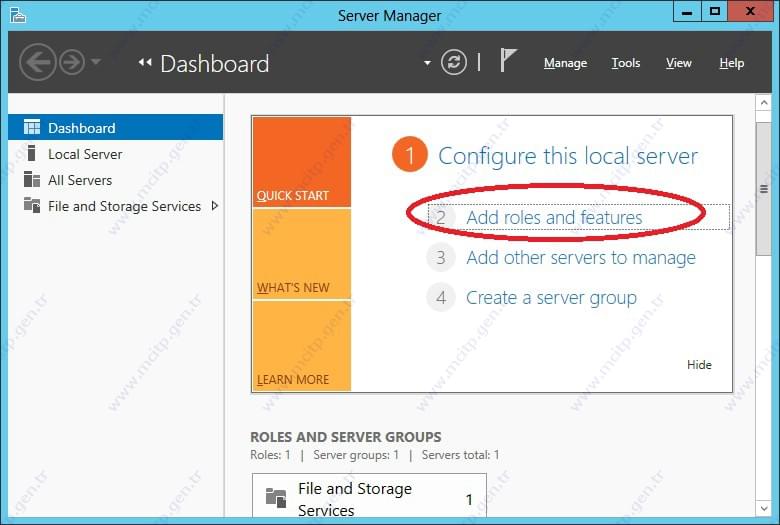
Task: Click the vertical scrollbar down arrow
Action: (x=764, y=509)
